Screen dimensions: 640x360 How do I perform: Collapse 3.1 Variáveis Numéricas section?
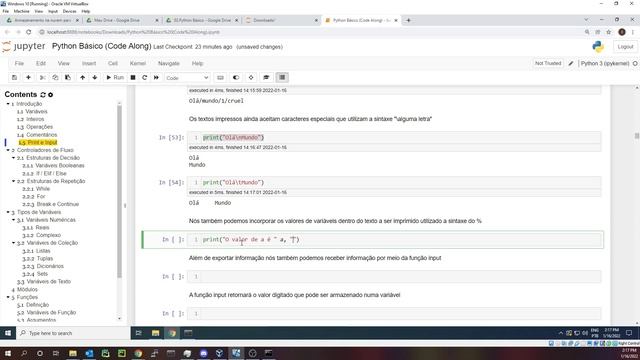pos(13,220)
